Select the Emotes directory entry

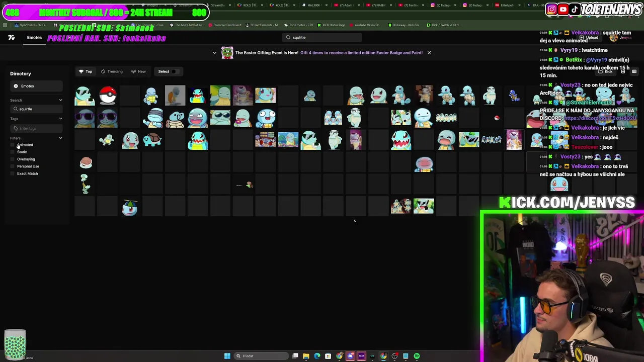click(36, 86)
